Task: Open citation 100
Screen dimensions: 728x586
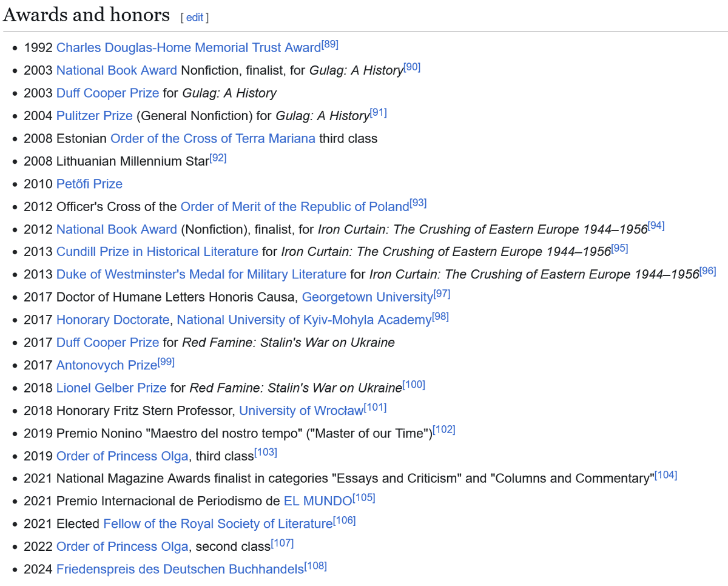Action: 414,384
